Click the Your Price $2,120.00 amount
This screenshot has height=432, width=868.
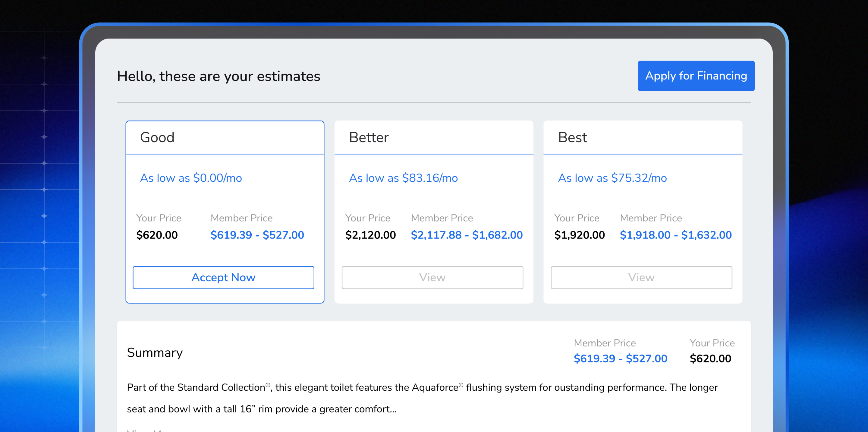tap(370, 235)
